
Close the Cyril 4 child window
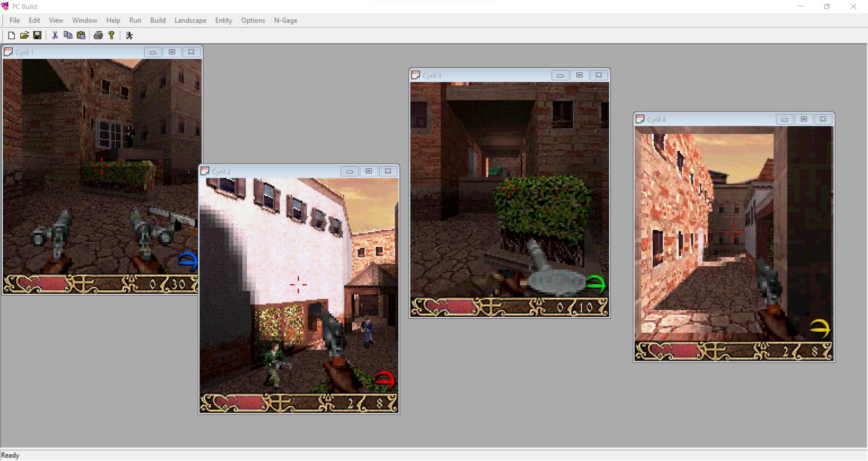(823, 119)
